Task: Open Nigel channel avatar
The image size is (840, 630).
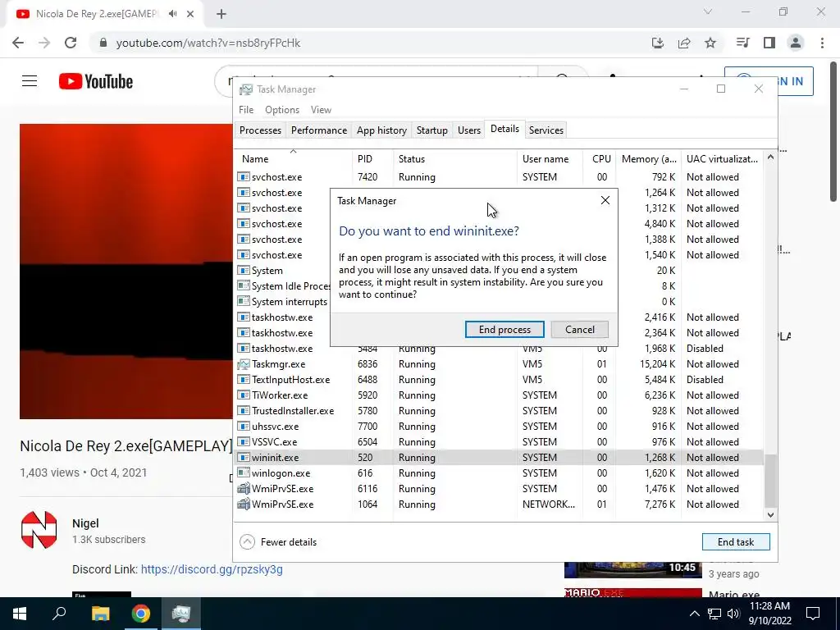Action: pyautogui.click(x=39, y=530)
